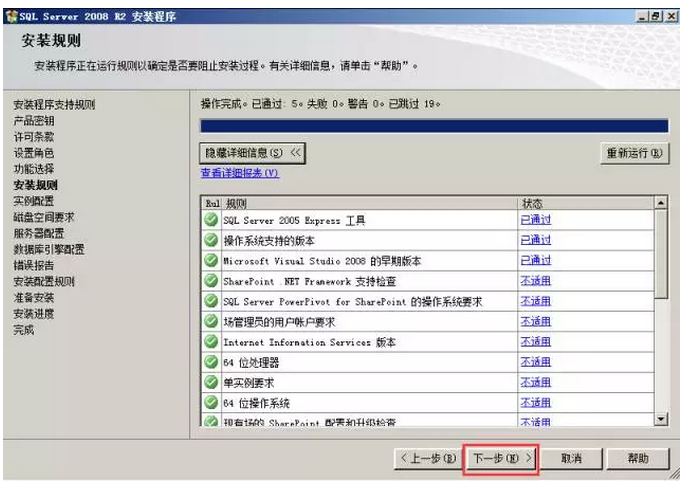Cancel the installation with 取消
This screenshot has width=689, height=484.
click(x=571, y=459)
